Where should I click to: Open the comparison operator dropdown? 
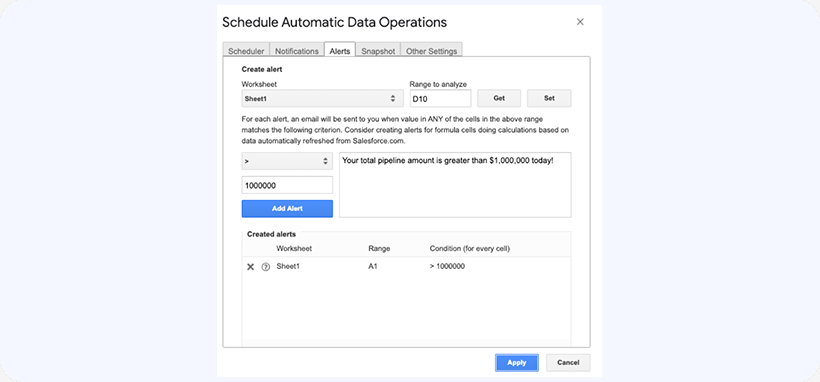pyautogui.click(x=287, y=161)
